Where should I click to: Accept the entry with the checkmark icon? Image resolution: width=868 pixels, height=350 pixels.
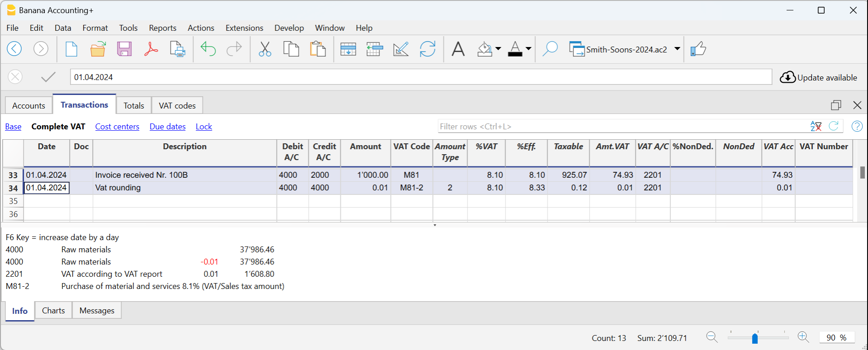[x=48, y=77]
